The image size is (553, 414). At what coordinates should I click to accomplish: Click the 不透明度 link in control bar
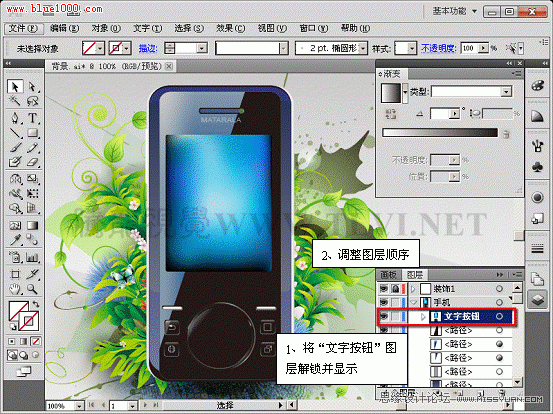tap(439, 48)
